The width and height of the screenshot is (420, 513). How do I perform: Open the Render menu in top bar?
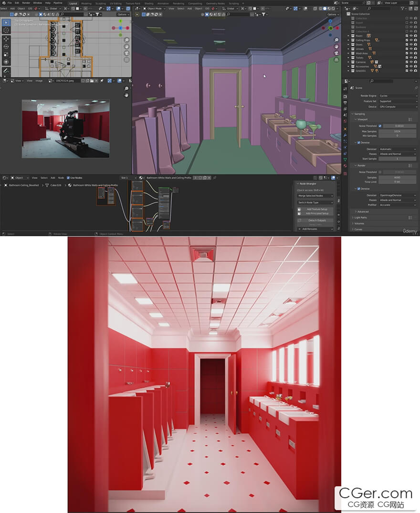(26, 3)
